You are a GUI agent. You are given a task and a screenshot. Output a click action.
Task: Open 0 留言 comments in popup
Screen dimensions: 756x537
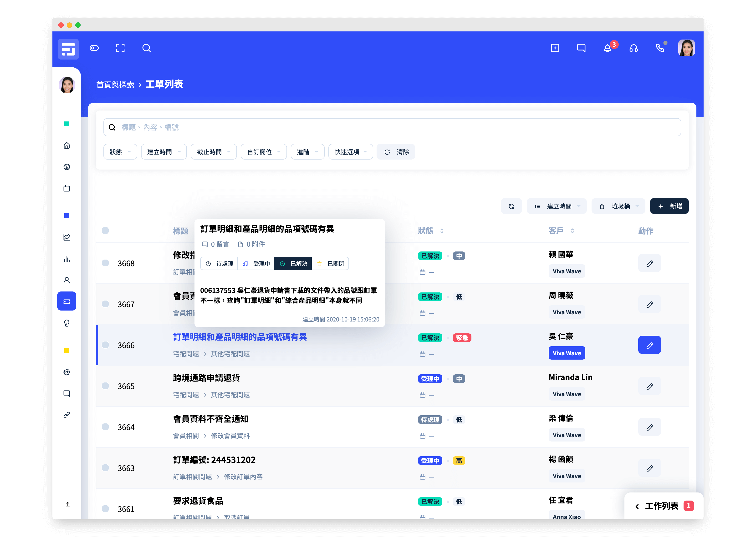click(x=215, y=244)
